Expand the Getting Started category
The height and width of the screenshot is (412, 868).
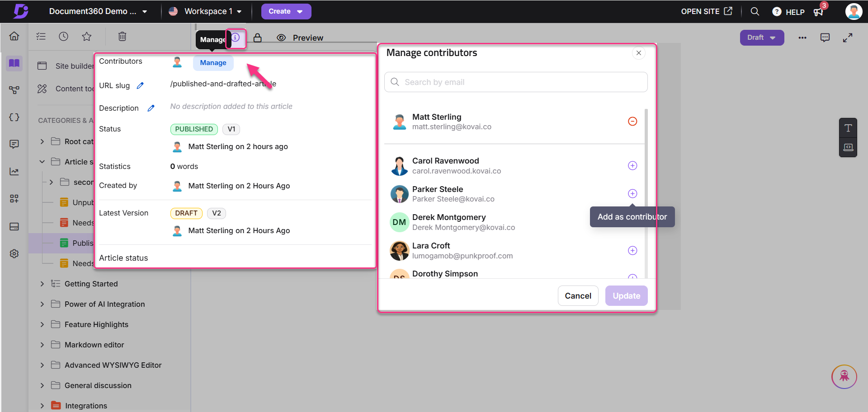click(42, 284)
